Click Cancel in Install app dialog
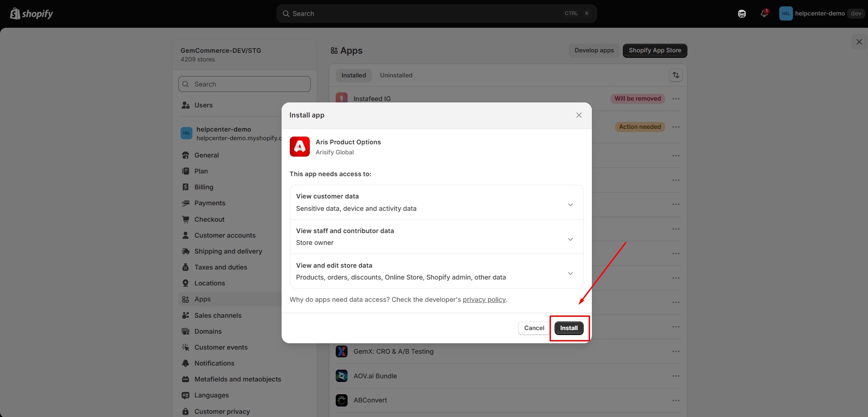868x417 pixels. point(534,328)
